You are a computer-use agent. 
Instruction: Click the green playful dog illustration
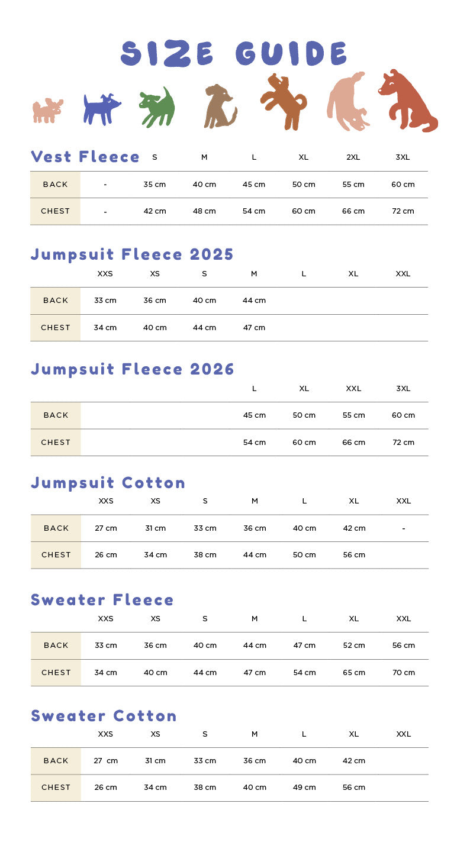(157, 107)
